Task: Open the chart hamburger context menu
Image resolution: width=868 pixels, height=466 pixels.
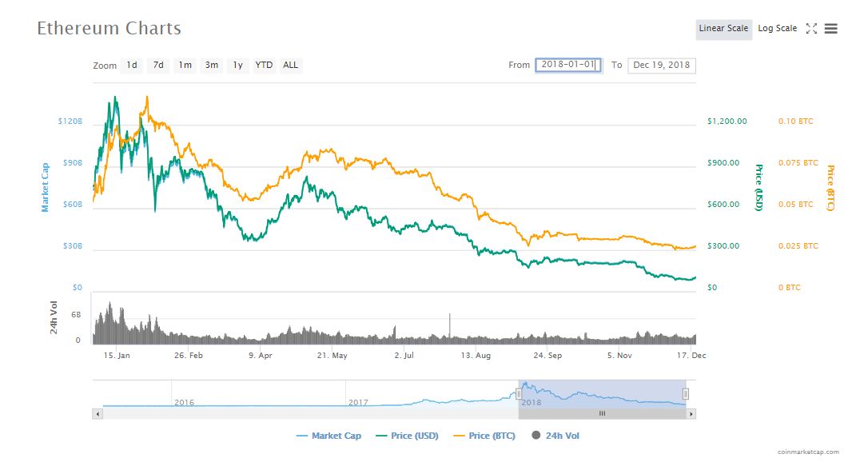Action: coord(831,29)
